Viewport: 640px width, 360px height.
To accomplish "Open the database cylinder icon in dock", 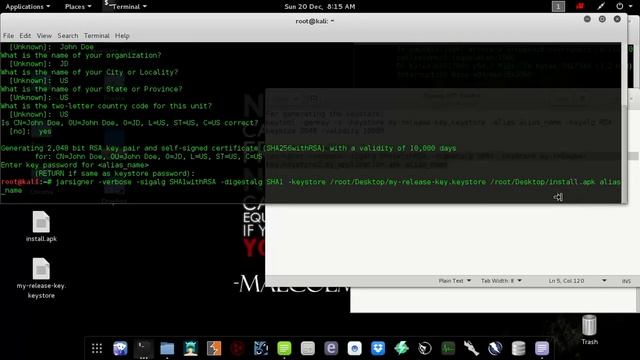I will tap(518, 348).
